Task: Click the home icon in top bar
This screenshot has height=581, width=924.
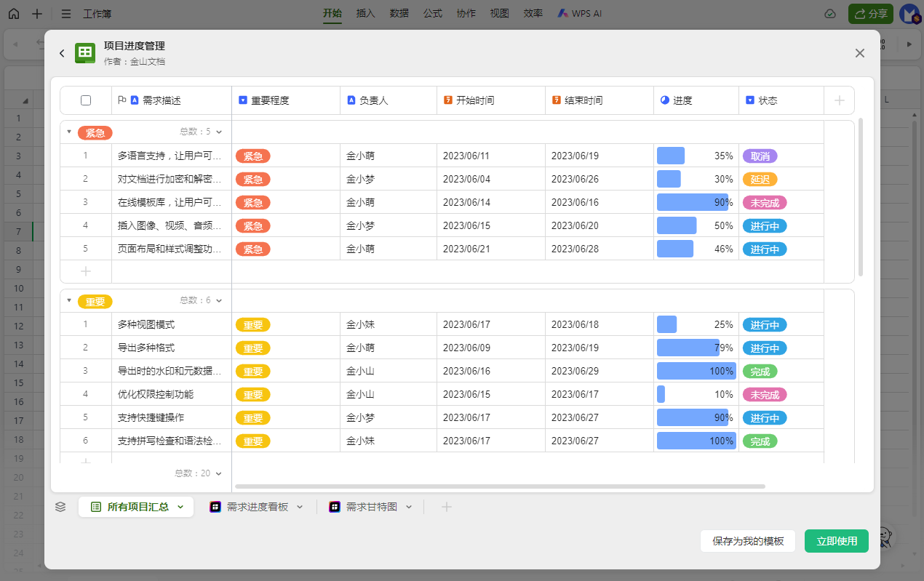Action: coord(14,14)
